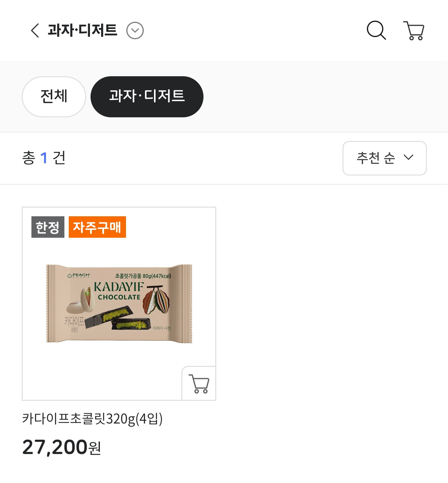Open the 추천 순 sort dropdown
Screen dimensions: 448x483
[385, 158]
